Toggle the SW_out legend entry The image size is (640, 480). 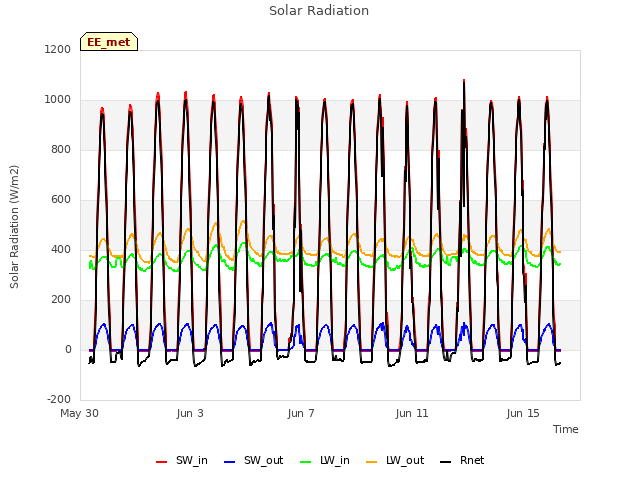[x=253, y=460]
